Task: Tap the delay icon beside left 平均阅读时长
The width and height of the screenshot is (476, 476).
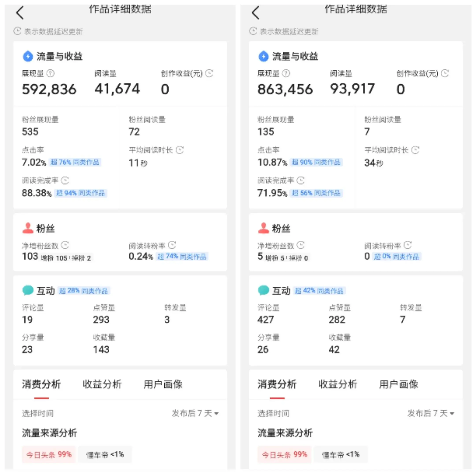Action: pyautogui.click(x=180, y=150)
